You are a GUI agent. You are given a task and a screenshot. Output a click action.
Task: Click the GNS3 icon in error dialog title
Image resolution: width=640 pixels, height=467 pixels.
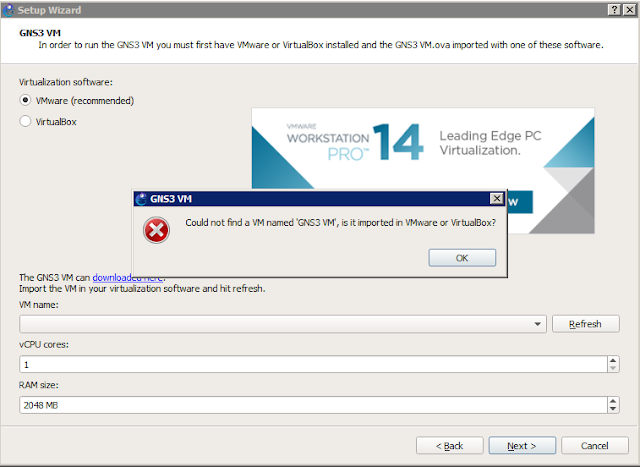coord(141,199)
